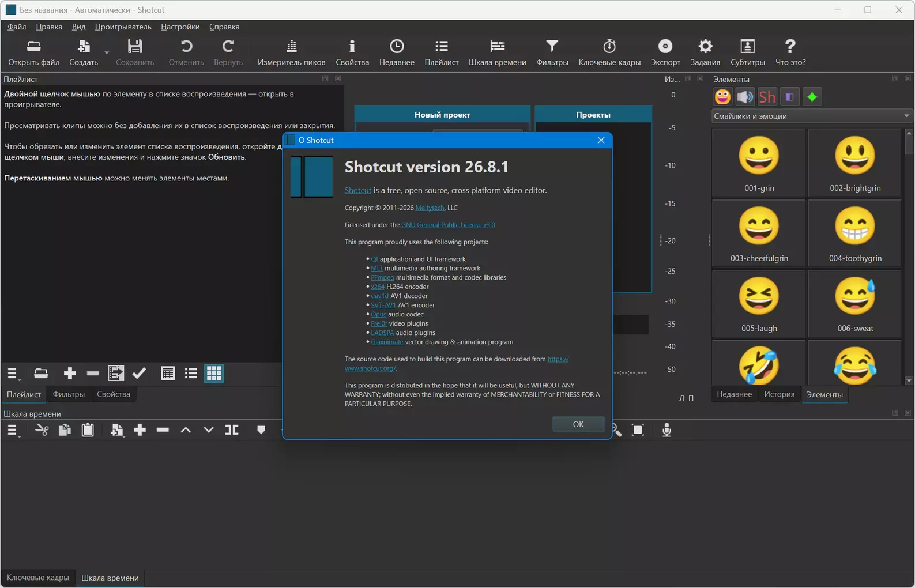Open the Задания gear button
Screen dimensions: 915x588
tap(705, 52)
